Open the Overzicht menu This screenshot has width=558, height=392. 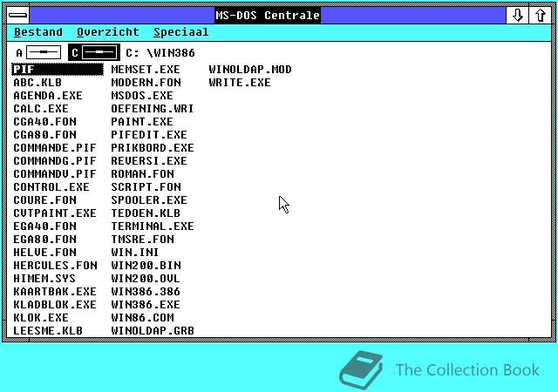click(x=108, y=32)
